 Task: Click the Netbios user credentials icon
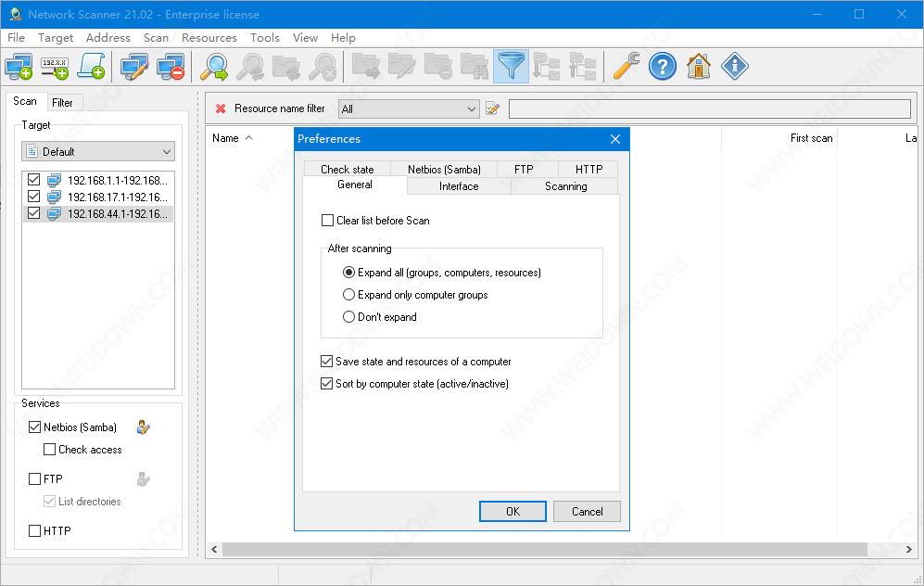(x=144, y=427)
